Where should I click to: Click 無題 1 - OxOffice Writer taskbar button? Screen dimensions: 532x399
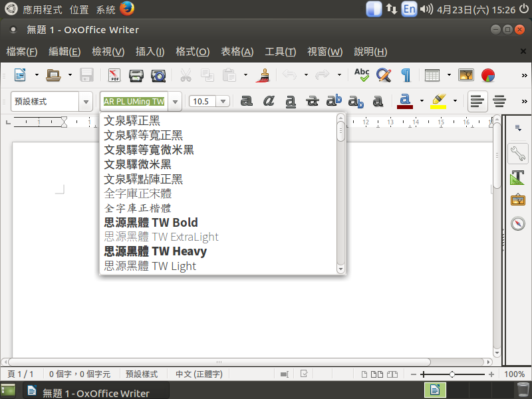(x=96, y=391)
